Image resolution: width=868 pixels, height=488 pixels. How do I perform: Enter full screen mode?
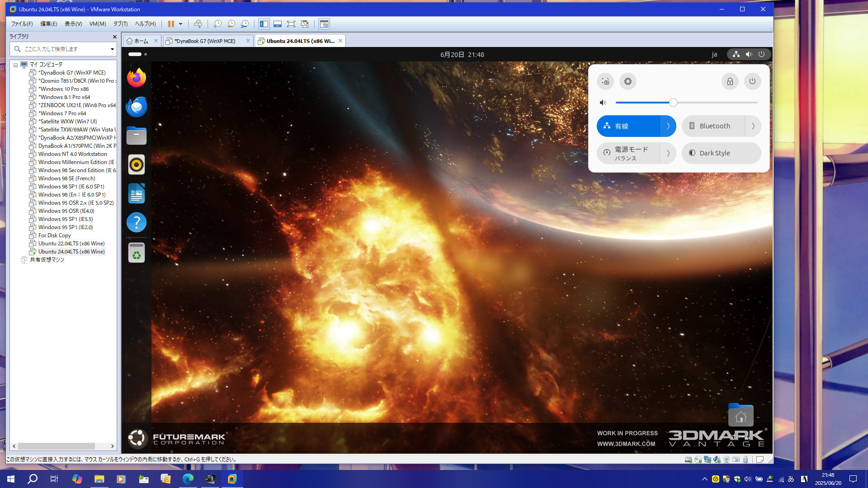(291, 24)
